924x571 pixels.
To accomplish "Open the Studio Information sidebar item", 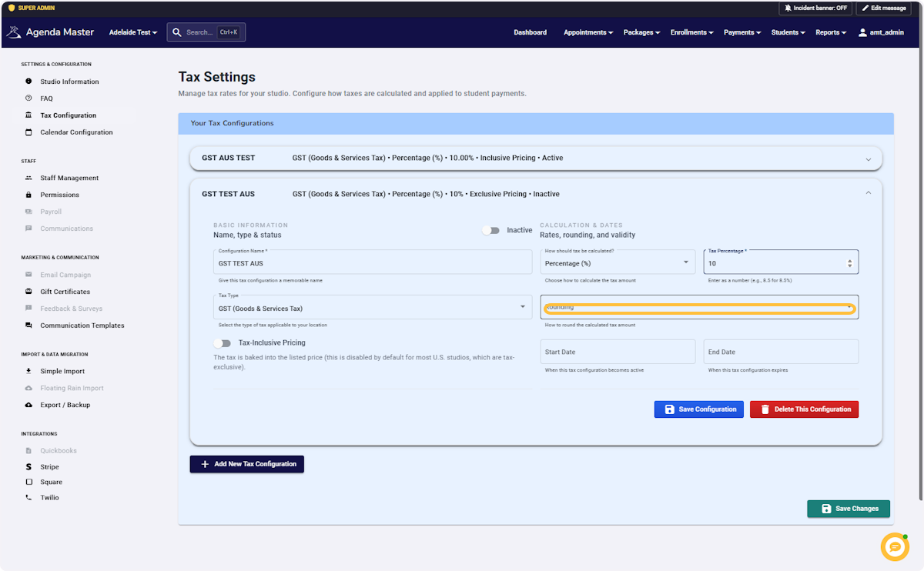I will coord(69,82).
